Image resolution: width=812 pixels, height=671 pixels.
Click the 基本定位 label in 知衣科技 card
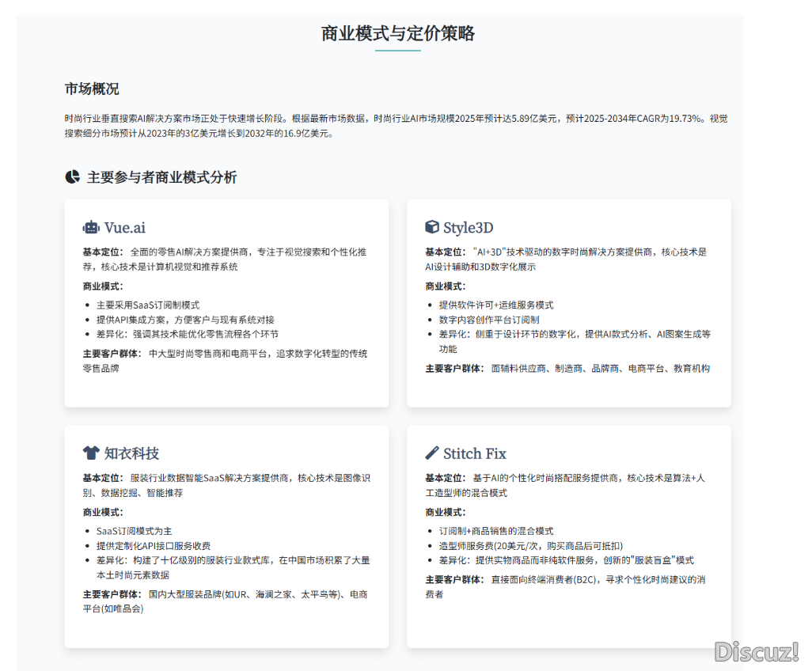click(103, 478)
